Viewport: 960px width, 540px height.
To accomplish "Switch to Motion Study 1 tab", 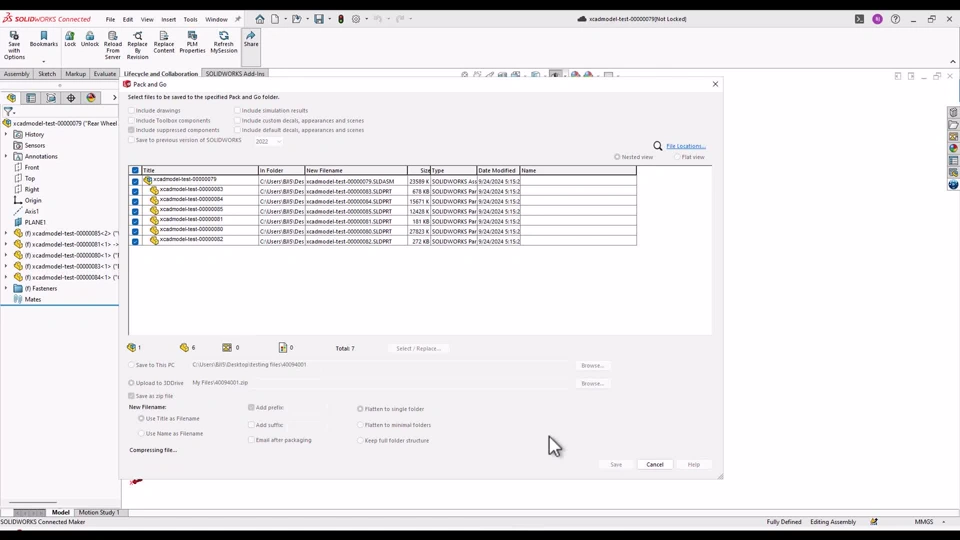I will 99,512.
